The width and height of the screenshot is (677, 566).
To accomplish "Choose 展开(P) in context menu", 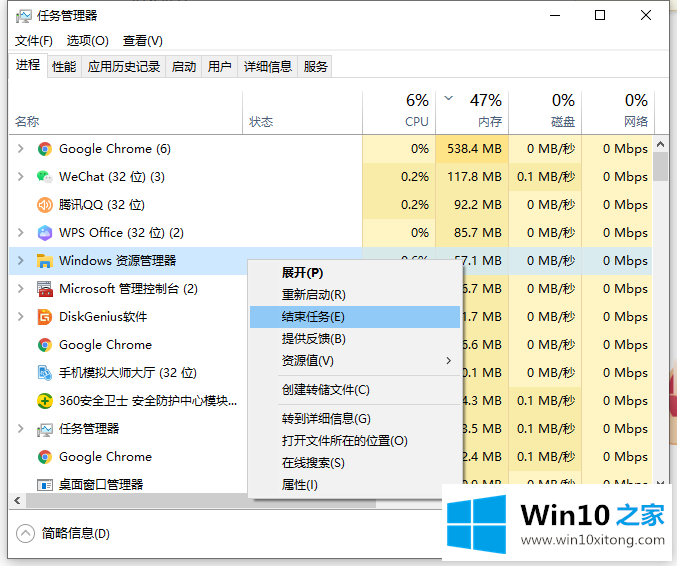I will coord(355,273).
